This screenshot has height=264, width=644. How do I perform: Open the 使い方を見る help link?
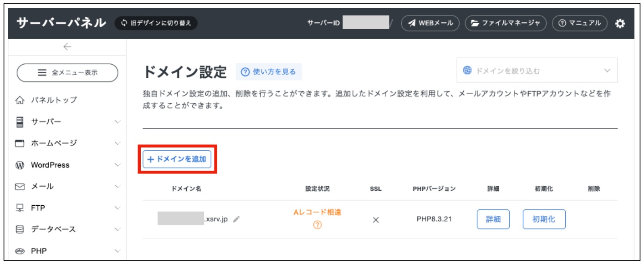(269, 71)
